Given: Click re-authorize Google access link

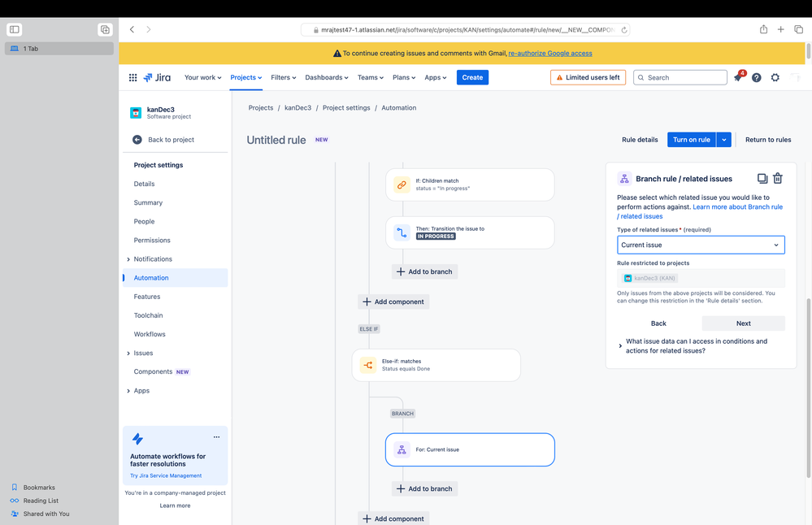Looking at the screenshot, I should tap(550, 54).
